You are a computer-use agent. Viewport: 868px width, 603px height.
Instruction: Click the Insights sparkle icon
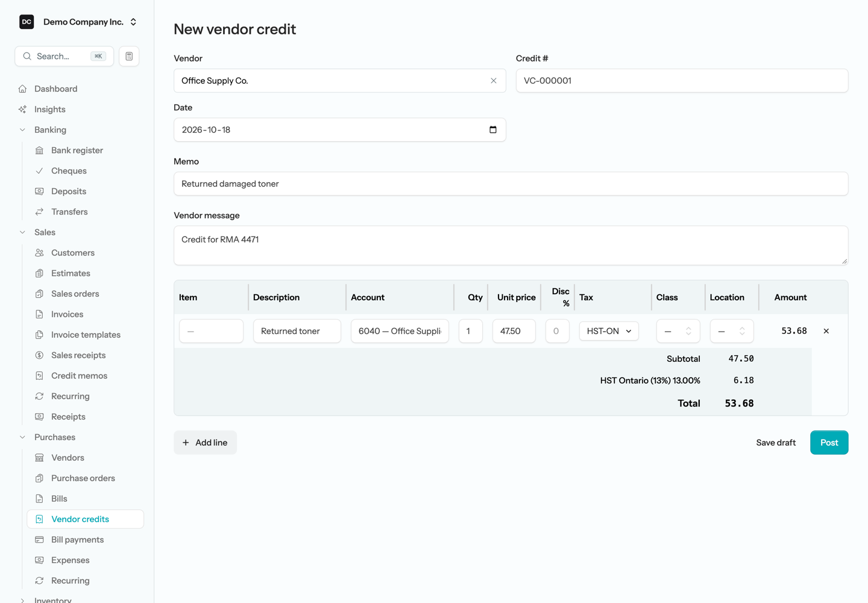(22, 109)
